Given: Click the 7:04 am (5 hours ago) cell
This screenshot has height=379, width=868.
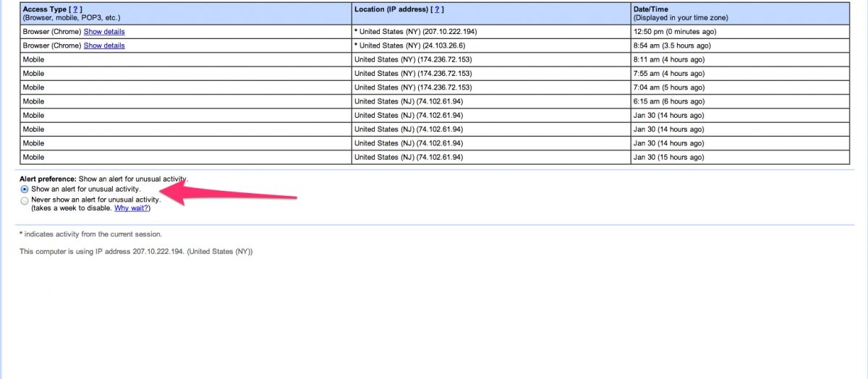Looking at the screenshot, I should (x=668, y=88).
